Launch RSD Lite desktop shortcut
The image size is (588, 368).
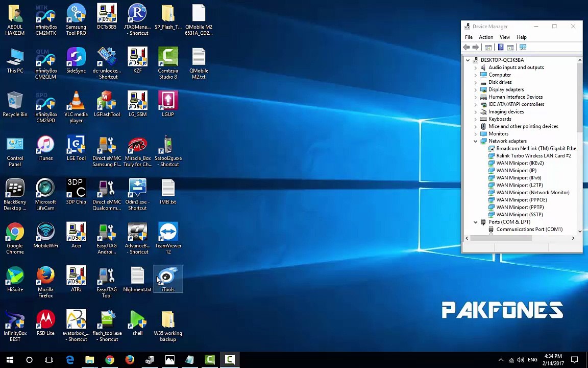click(x=45, y=322)
